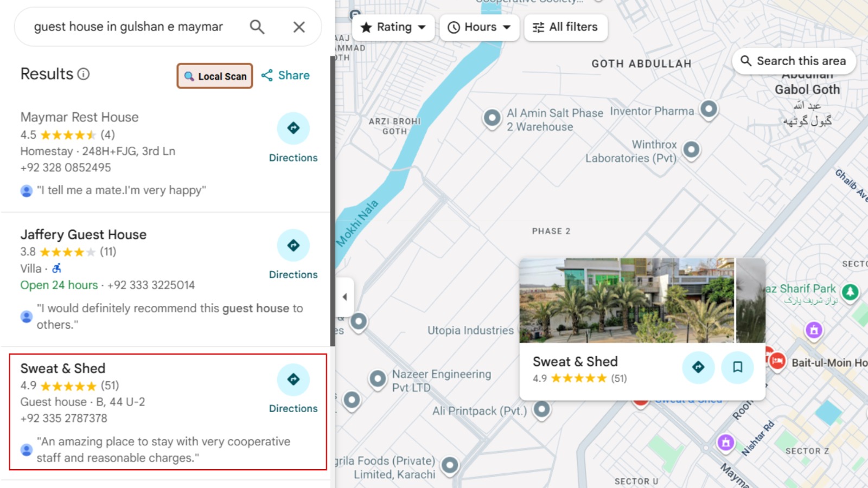Click the Sweat & Shed photo thumbnail
The image size is (868, 488).
pos(627,300)
